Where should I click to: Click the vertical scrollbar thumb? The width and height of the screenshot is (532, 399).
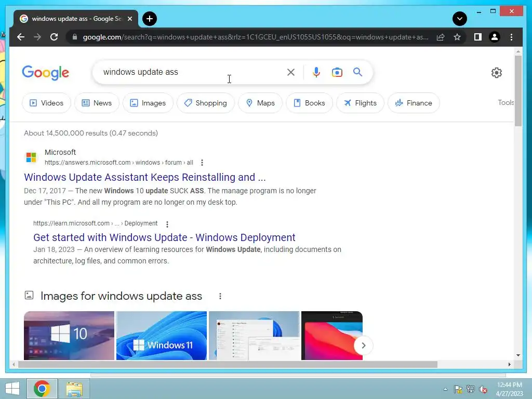pyautogui.click(x=518, y=91)
